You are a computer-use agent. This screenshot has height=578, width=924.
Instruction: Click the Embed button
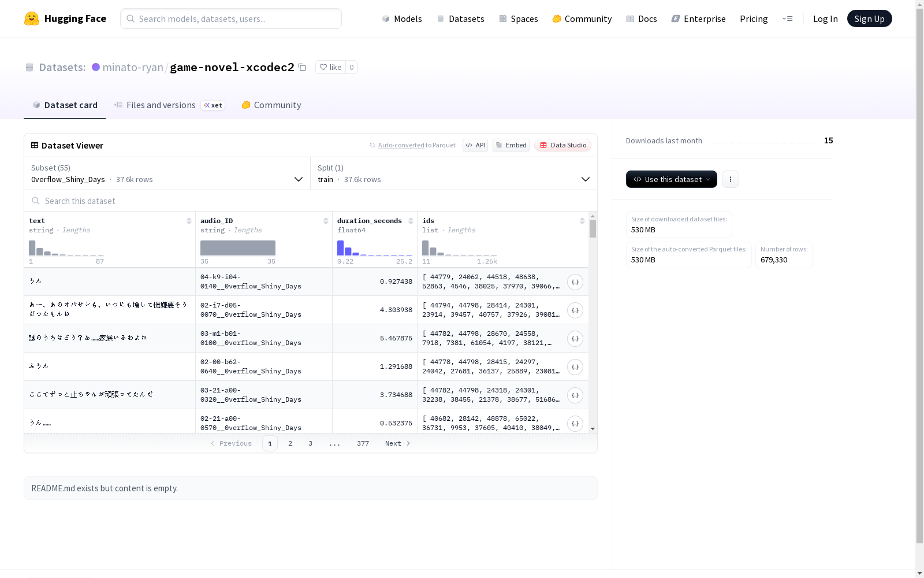click(x=511, y=145)
